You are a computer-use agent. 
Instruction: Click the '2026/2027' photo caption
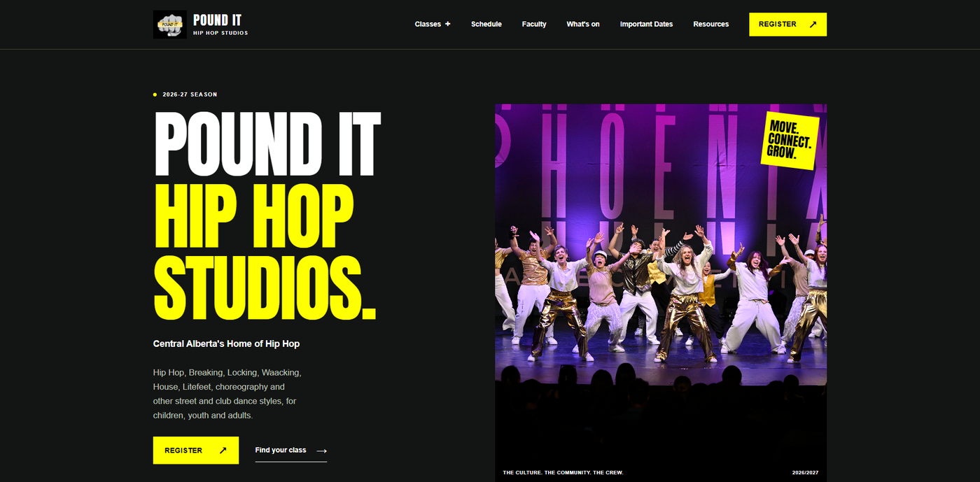click(x=805, y=473)
